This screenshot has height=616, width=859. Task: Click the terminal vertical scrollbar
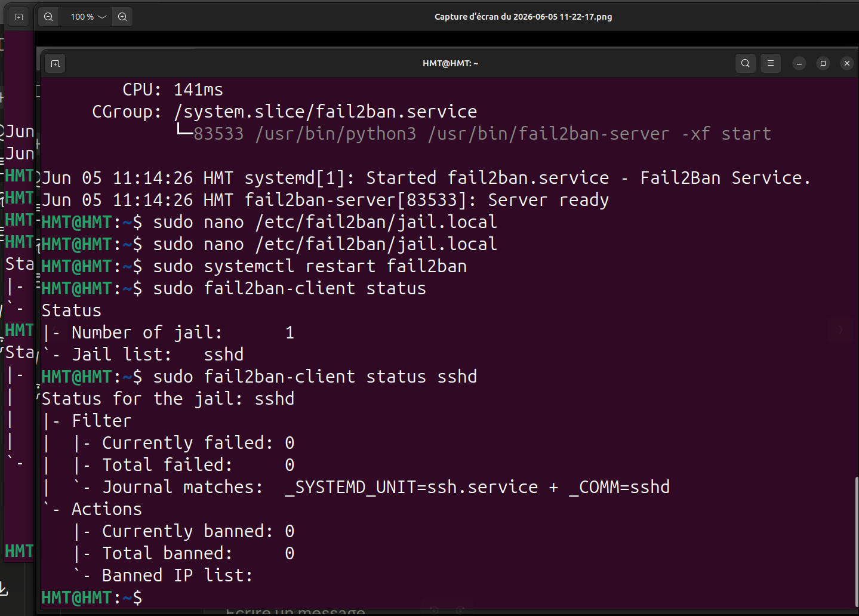coord(856,542)
